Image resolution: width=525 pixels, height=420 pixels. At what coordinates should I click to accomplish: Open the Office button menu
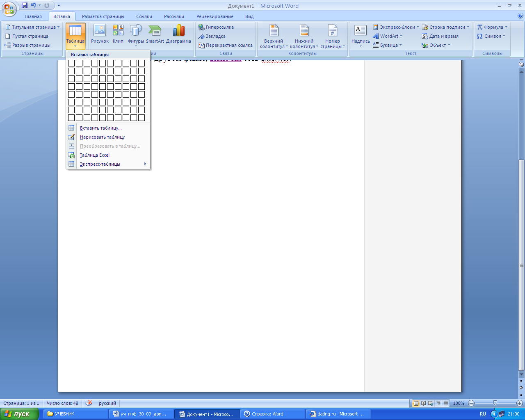pyautogui.click(x=9, y=8)
